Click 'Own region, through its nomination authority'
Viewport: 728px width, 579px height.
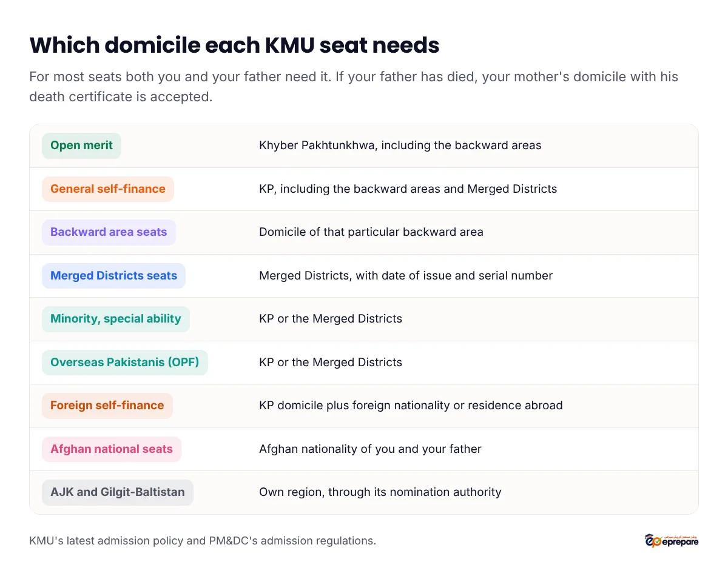click(380, 492)
